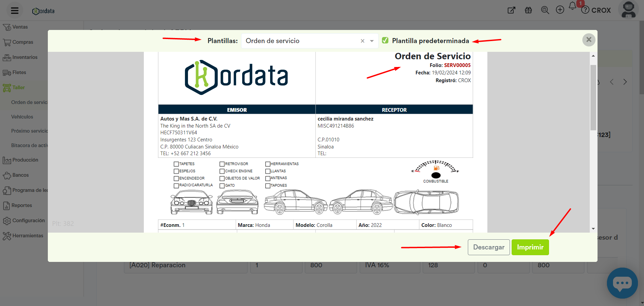The image size is (644, 306).
Task: Click the preview vertical scrollbar thumb
Action: coord(593,98)
